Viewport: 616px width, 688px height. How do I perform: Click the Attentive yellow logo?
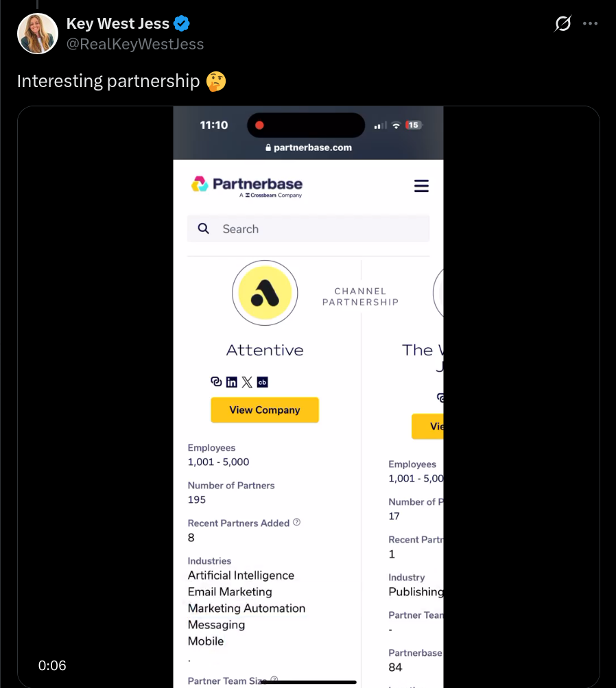pyautogui.click(x=265, y=293)
